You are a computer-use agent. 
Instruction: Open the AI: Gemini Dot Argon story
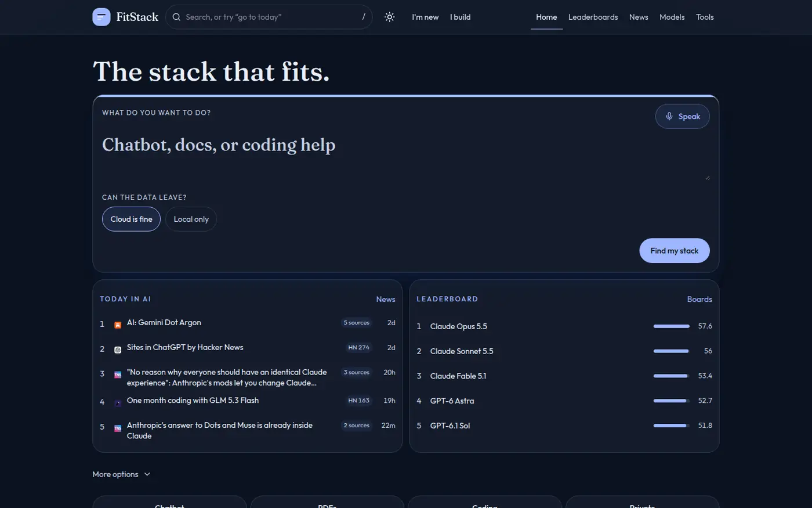164,322
